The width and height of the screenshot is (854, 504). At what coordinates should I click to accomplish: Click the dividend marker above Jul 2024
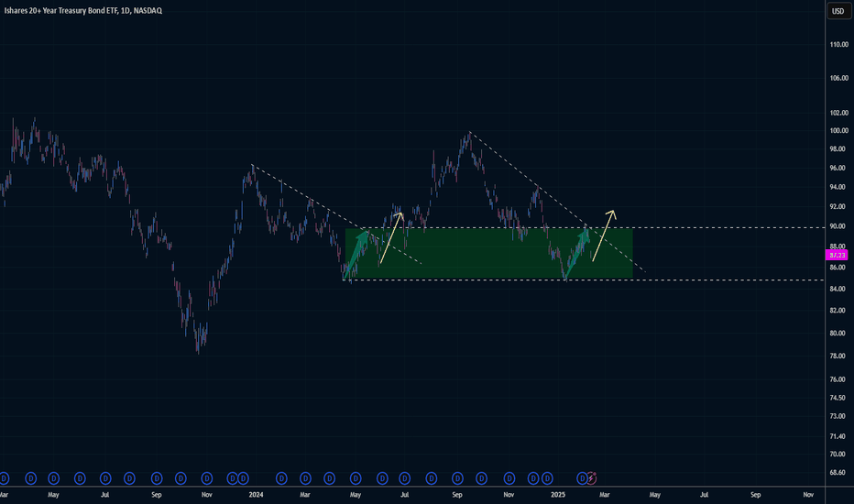(405, 478)
